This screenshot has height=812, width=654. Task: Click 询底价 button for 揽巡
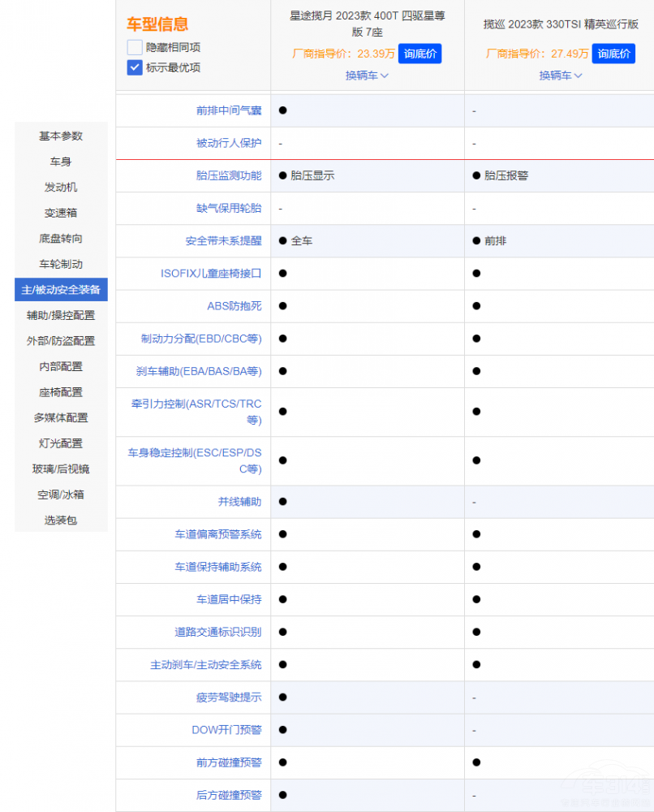pyautogui.click(x=613, y=54)
